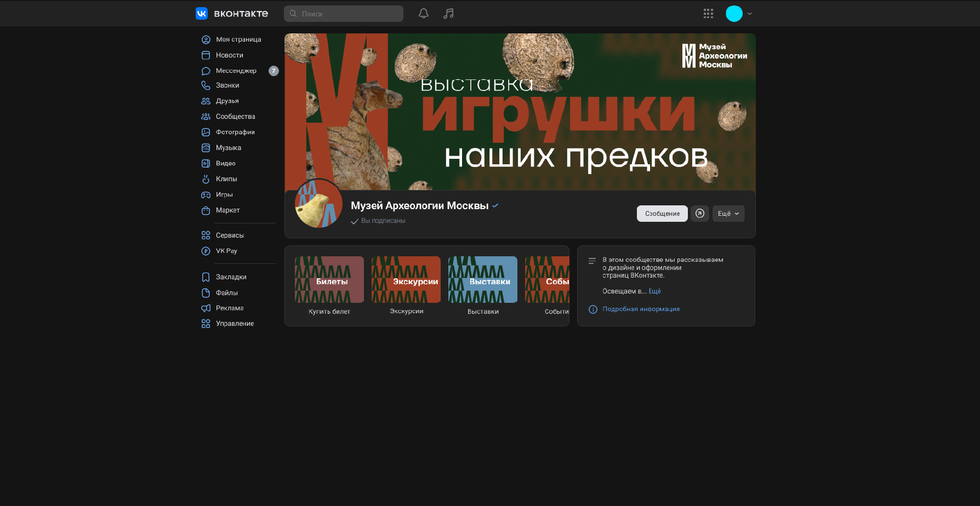
Task: Open notifications bell icon
Action: [x=423, y=14]
